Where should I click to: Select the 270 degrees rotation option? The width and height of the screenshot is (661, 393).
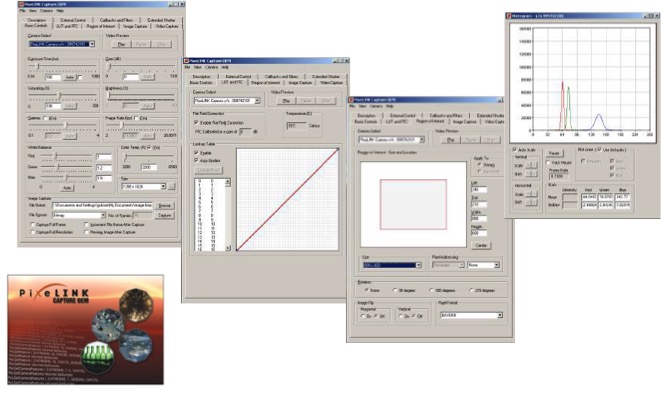(x=471, y=291)
